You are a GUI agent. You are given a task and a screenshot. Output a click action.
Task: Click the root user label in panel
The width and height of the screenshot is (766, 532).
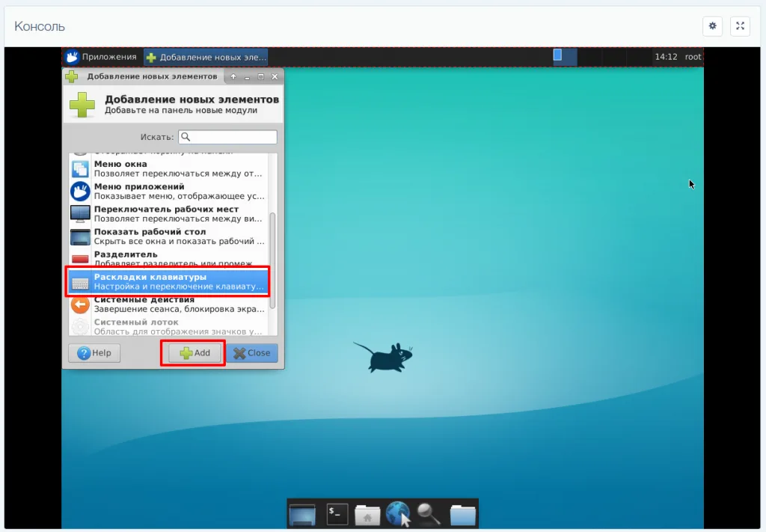(x=693, y=57)
